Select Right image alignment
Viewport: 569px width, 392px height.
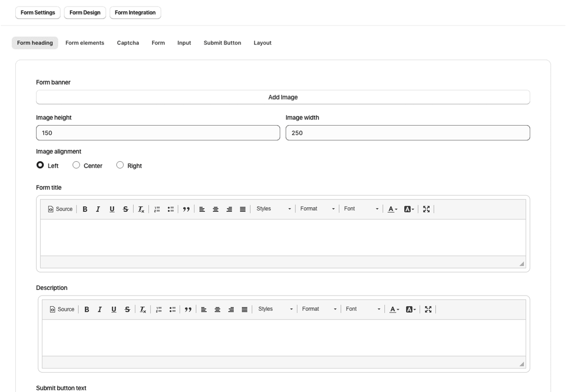tap(120, 165)
